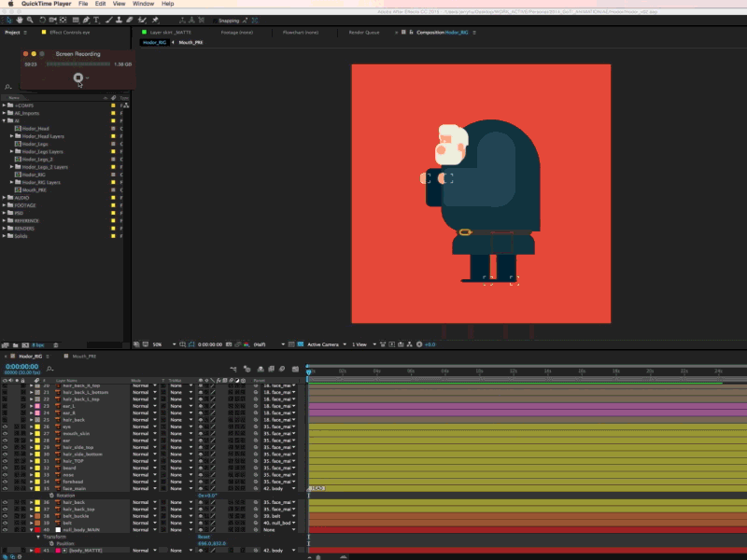Expand the AI_Imports folder in Project

[5, 113]
